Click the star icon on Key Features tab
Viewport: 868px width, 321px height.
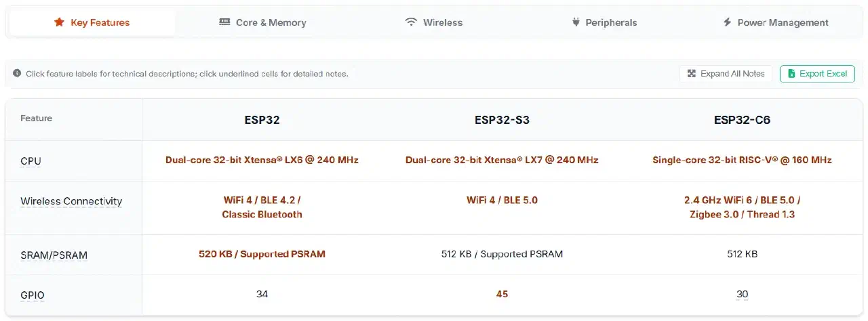(x=59, y=22)
